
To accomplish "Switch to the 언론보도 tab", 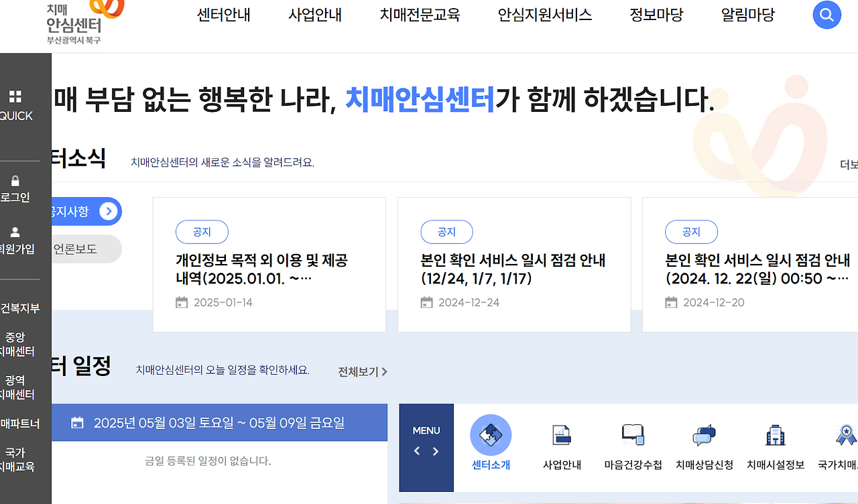I will 76,249.
